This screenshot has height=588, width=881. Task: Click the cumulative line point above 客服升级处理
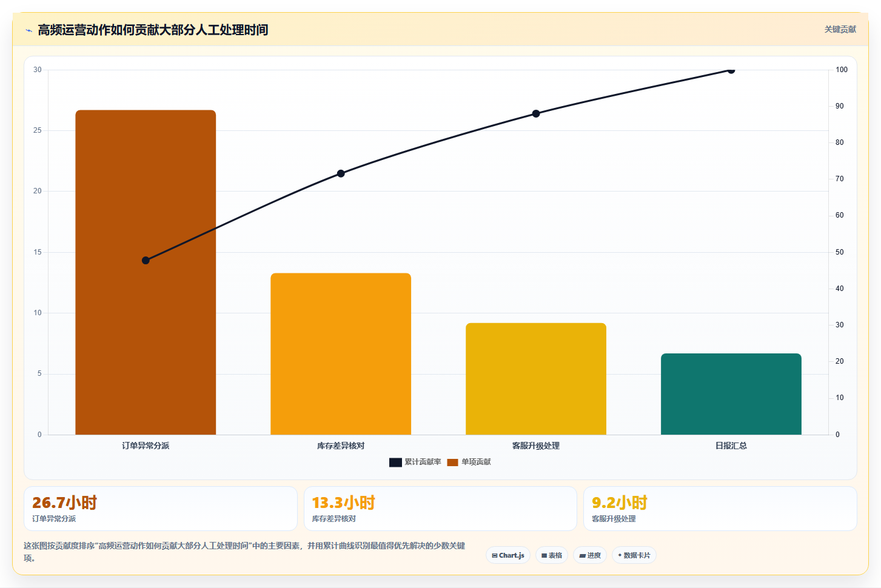click(x=536, y=113)
